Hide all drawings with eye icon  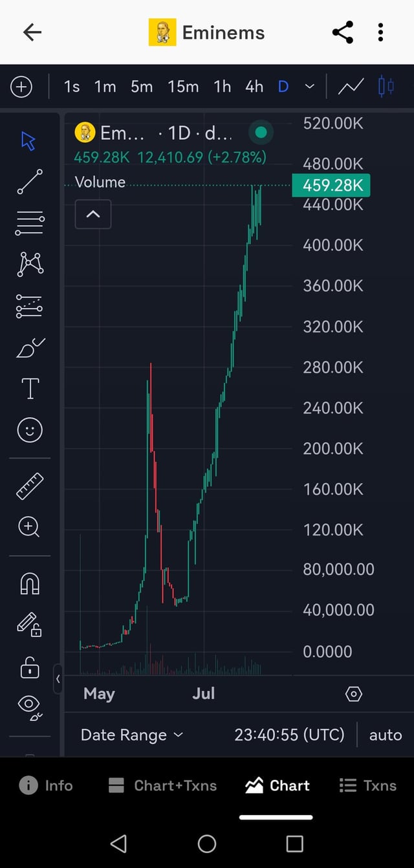30,706
